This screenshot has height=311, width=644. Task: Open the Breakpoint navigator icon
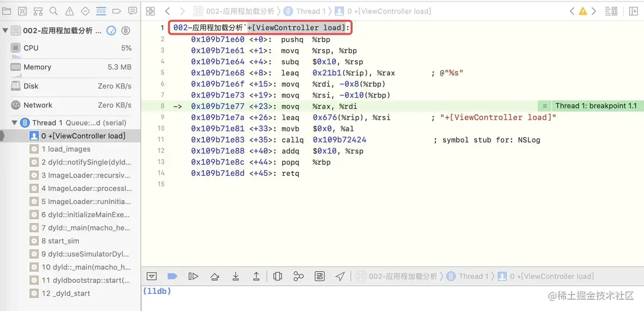click(x=117, y=11)
